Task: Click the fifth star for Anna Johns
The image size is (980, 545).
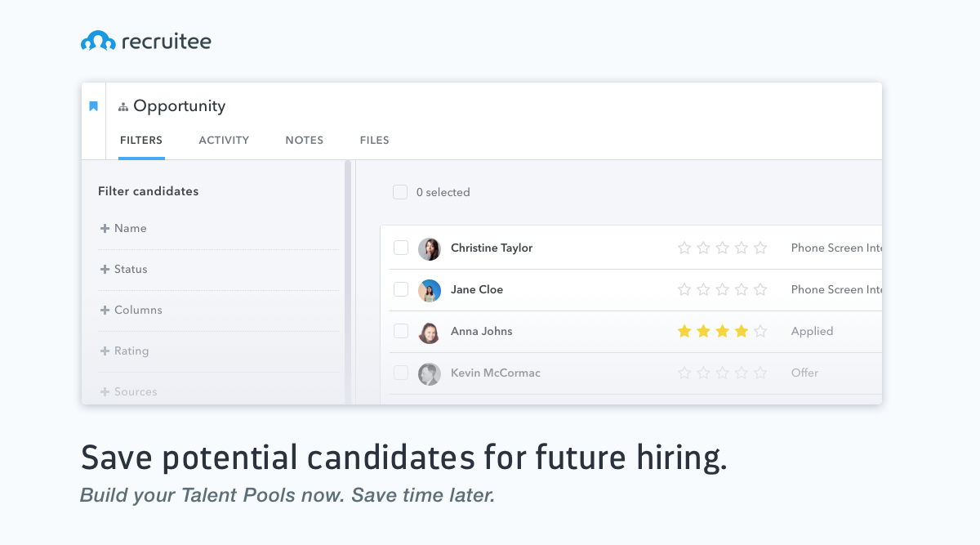Action: point(760,332)
